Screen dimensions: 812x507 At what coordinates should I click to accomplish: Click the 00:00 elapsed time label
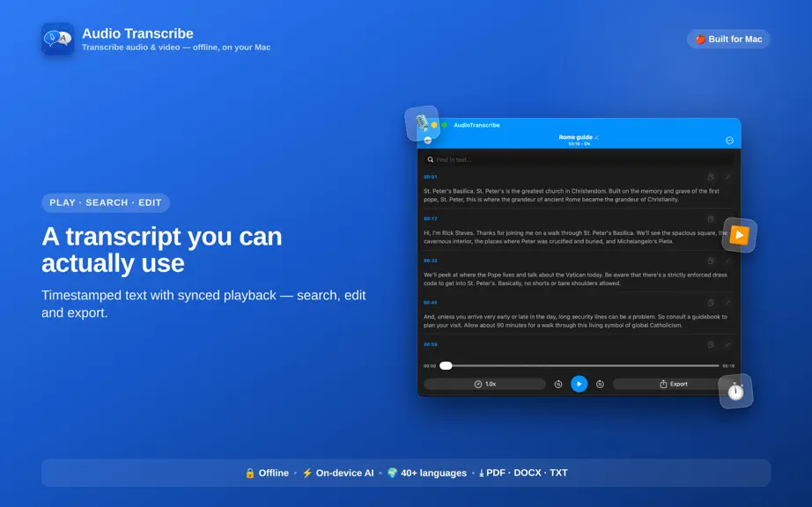[430, 366]
